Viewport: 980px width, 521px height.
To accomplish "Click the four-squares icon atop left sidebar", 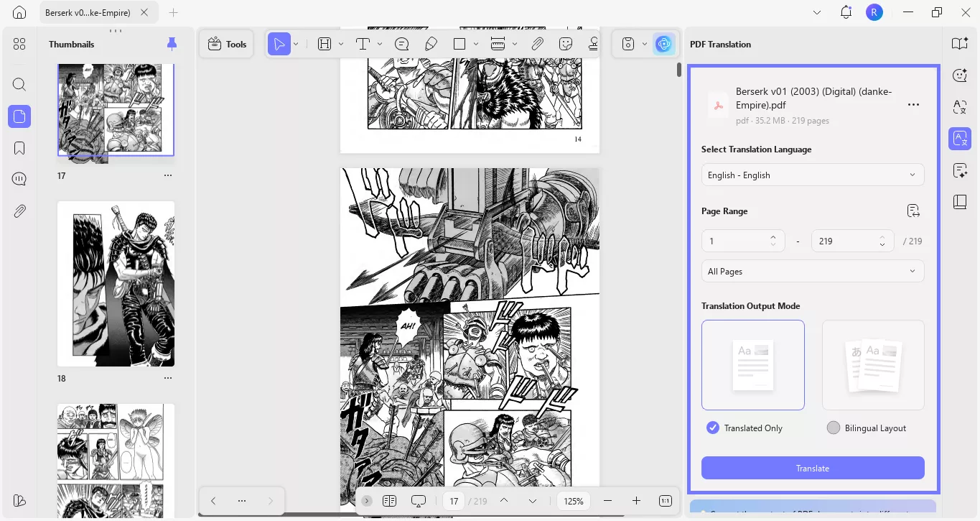I will coord(19,44).
